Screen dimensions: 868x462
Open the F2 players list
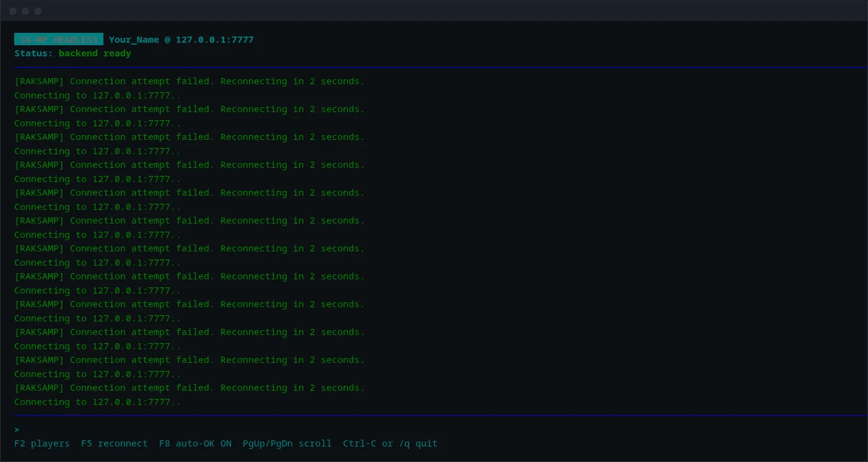[x=42, y=443]
